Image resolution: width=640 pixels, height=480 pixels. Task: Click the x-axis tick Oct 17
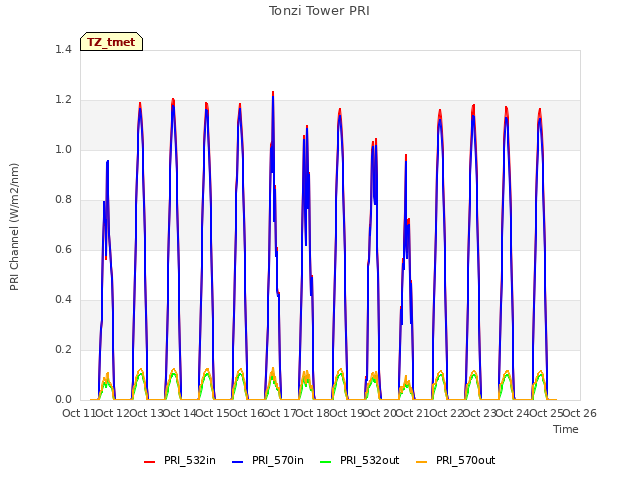click(279, 413)
